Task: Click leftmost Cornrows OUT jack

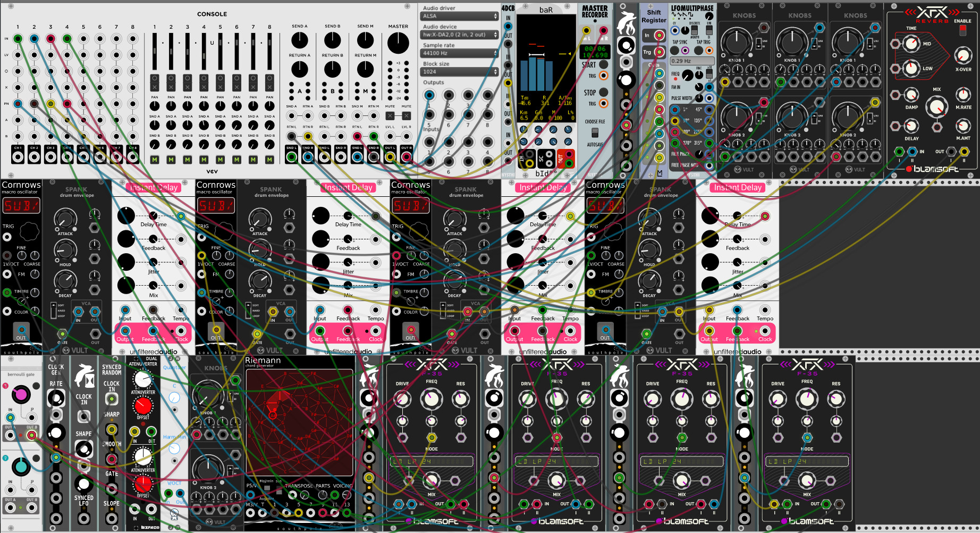Action: (21, 330)
